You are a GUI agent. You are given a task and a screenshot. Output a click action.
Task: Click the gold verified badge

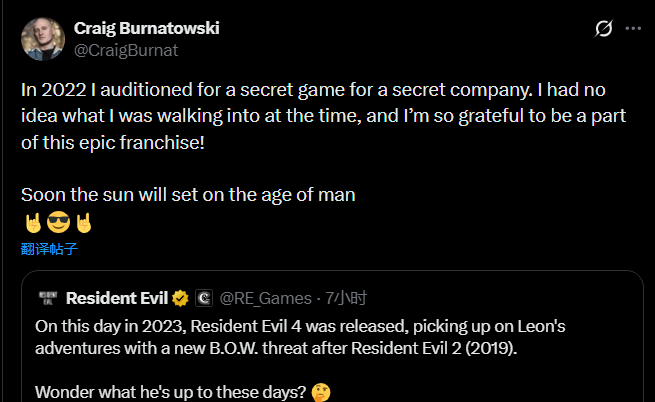coord(180,298)
